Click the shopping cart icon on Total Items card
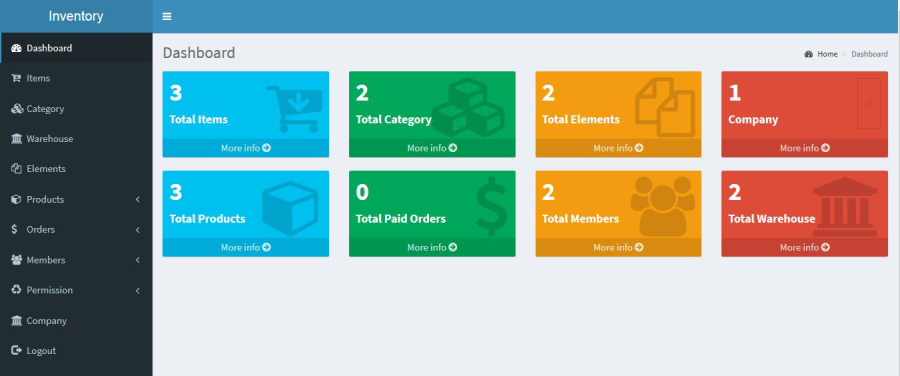Image resolution: width=900 pixels, height=376 pixels. coord(294,108)
